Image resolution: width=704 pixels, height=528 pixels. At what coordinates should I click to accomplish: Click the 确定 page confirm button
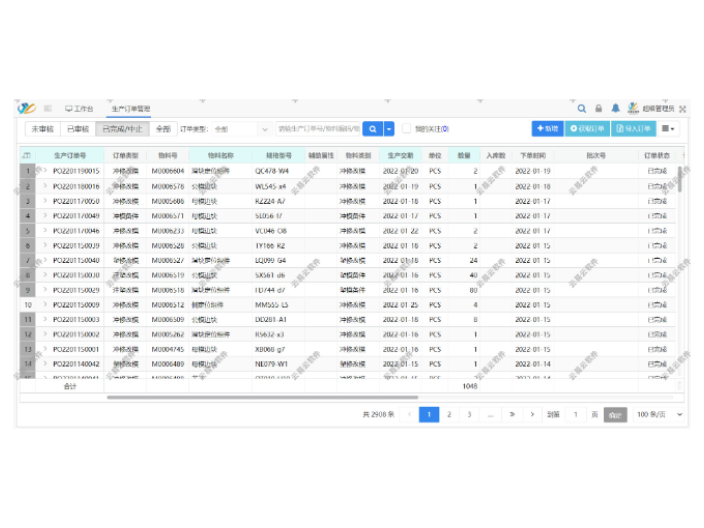tap(615, 415)
